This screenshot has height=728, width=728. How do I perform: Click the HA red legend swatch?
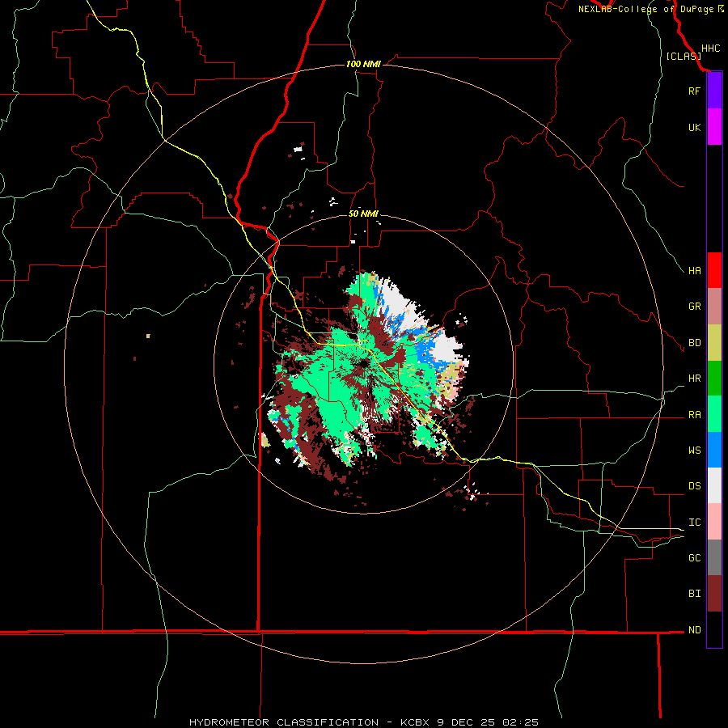[714, 270]
